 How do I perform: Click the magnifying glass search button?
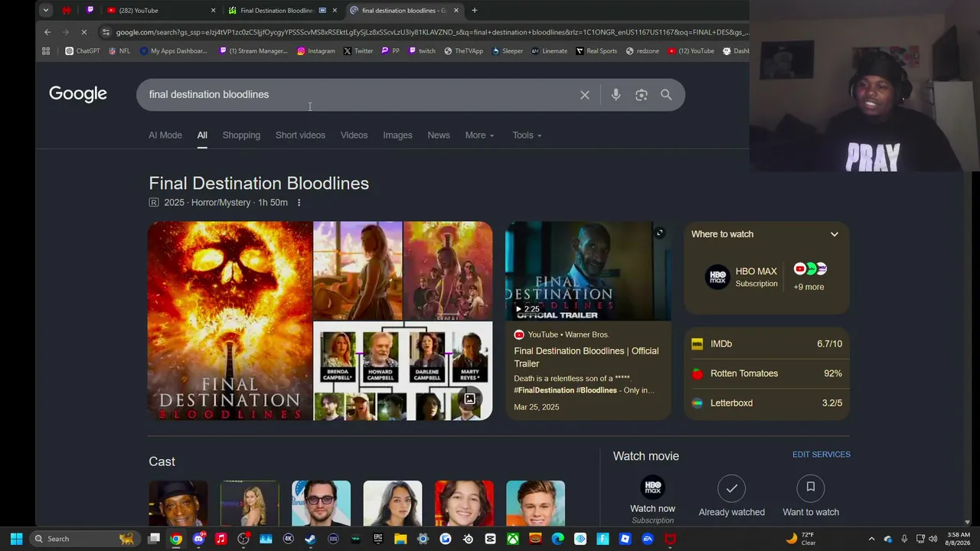click(666, 95)
